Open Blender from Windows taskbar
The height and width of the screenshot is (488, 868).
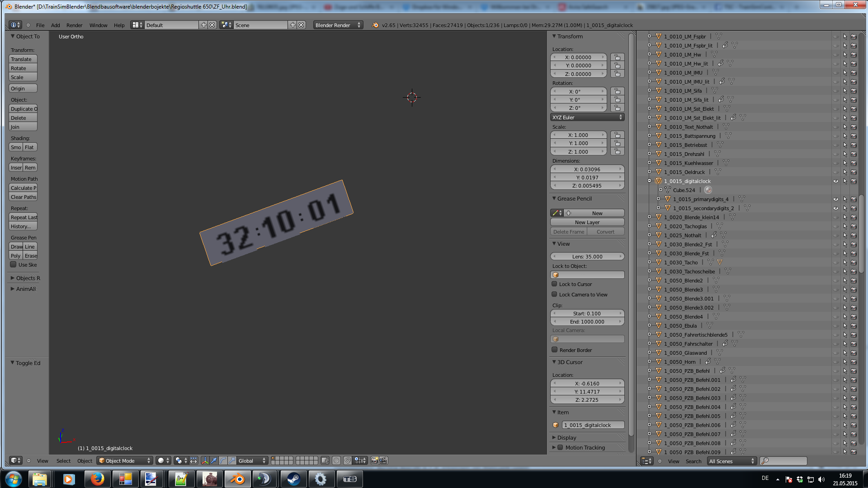[237, 479]
